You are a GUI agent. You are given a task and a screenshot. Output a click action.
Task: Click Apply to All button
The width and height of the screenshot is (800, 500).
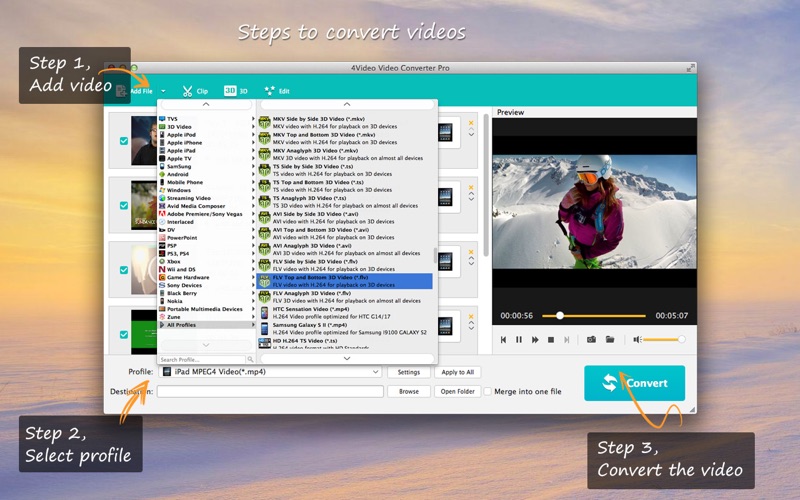click(458, 372)
